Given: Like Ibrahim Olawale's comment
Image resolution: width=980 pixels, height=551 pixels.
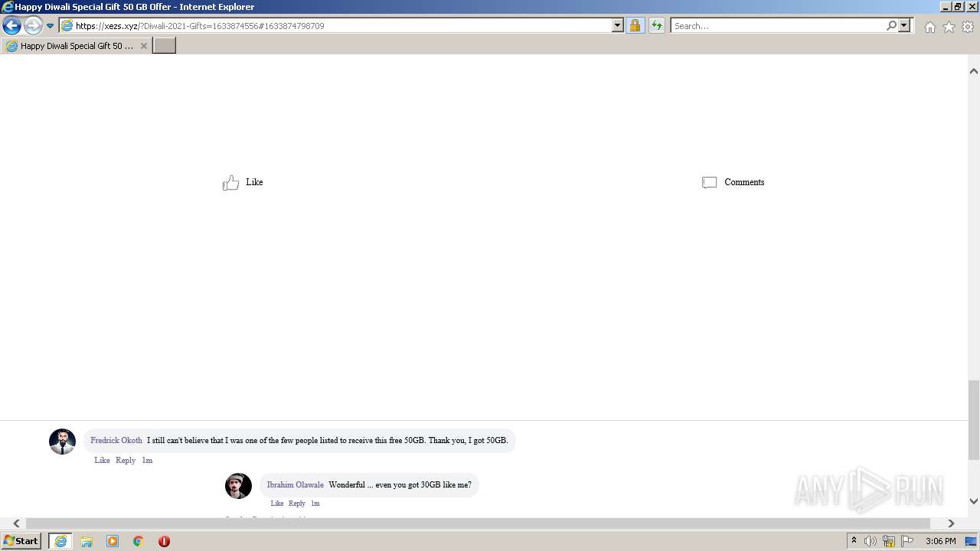Looking at the screenshot, I should click(x=277, y=504).
